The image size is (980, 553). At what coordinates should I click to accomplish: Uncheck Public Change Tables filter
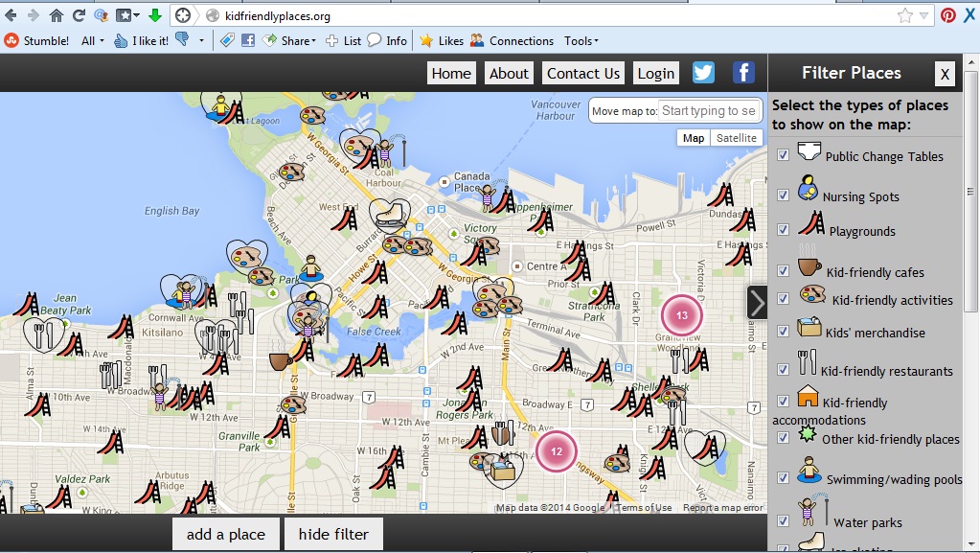click(783, 154)
